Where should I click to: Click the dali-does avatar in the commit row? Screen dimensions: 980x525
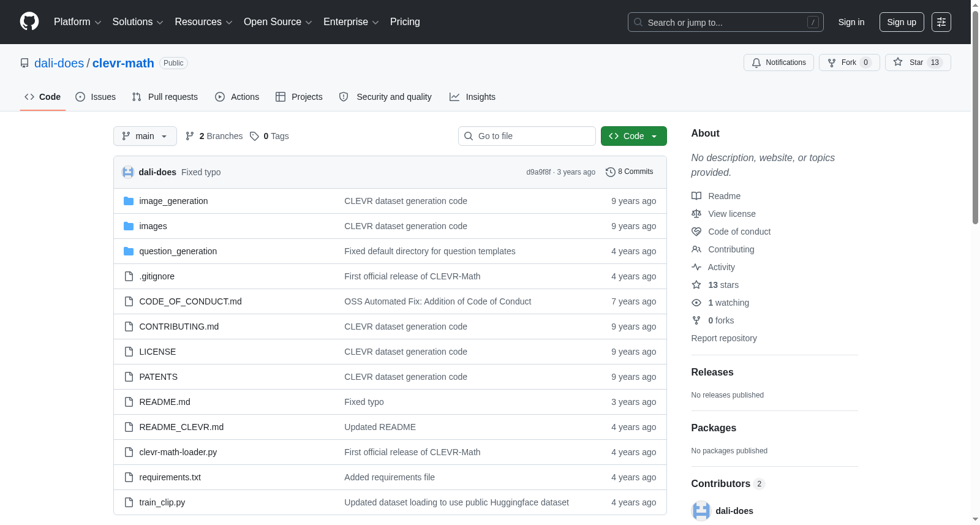point(128,172)
